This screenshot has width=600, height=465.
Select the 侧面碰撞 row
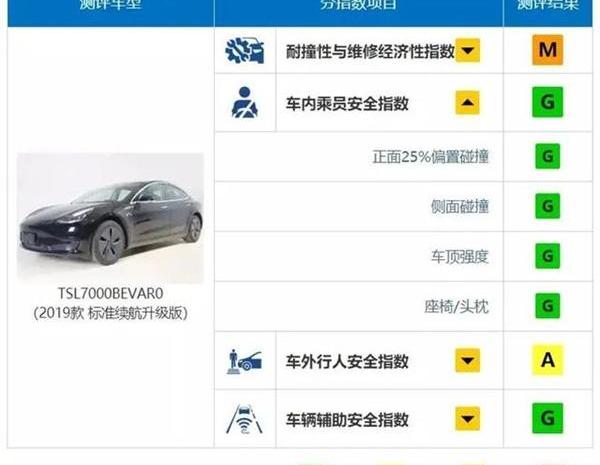(x=404, y=206)
